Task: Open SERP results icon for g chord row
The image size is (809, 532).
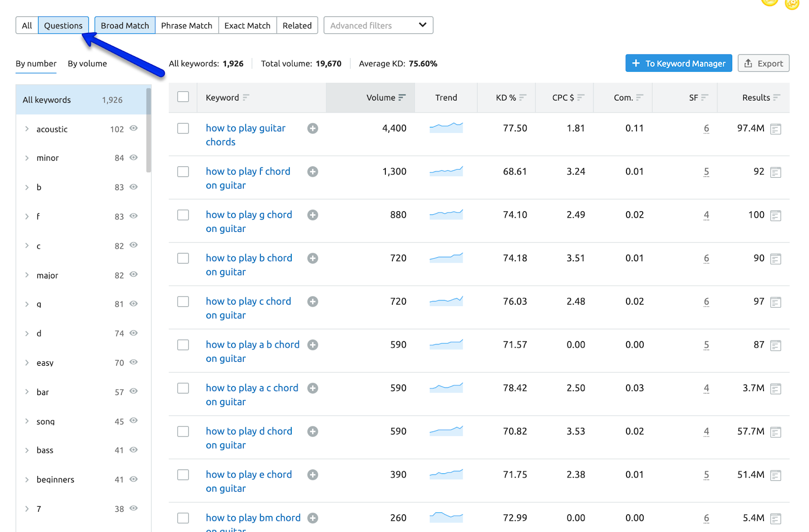Action: click(x=776, y=216)
